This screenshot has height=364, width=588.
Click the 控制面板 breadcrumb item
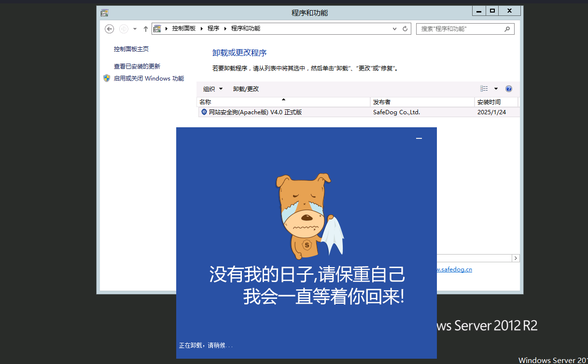[184, 28]
